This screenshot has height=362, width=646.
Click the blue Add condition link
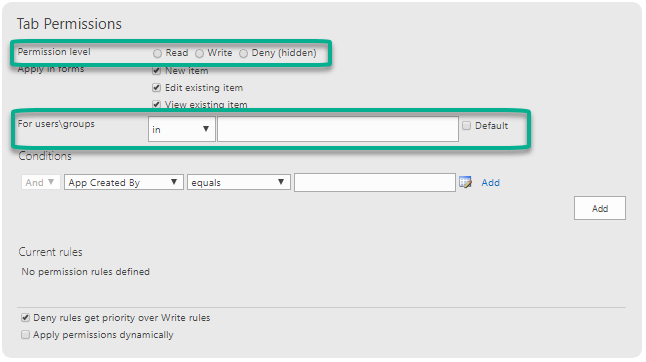pos(491,182)
